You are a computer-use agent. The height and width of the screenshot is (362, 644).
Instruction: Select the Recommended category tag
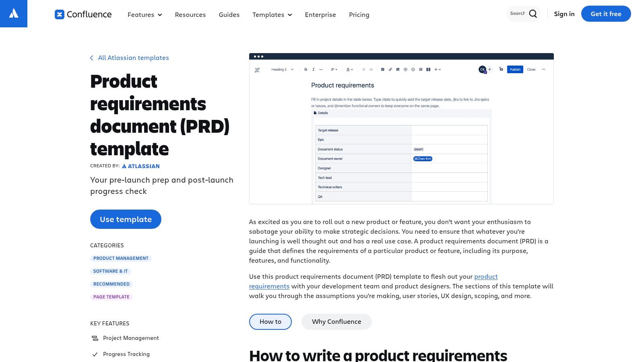[111, 284]
